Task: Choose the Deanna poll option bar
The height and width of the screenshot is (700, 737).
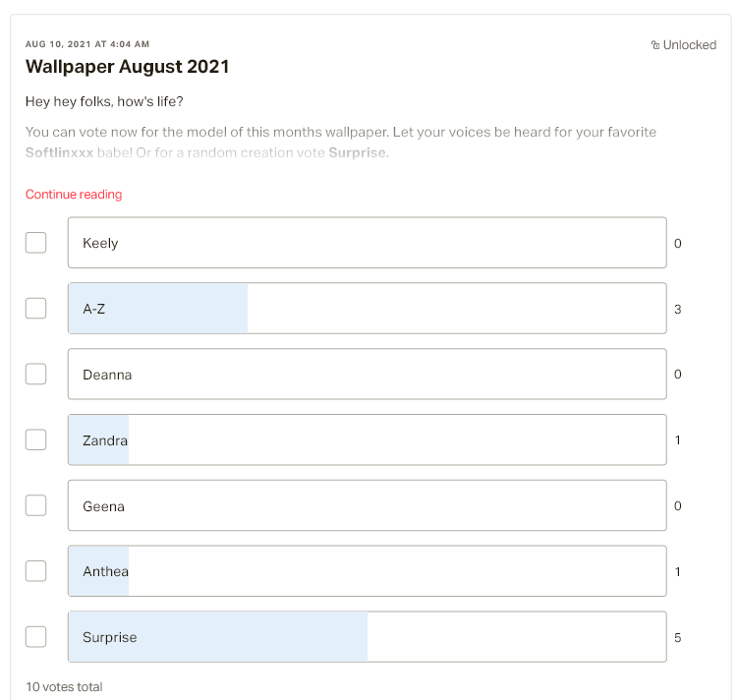Action: [x=368, y=374]
